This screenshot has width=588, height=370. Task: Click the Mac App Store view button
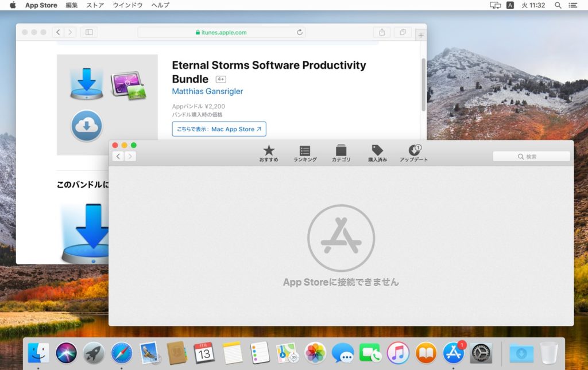(219, 129)
